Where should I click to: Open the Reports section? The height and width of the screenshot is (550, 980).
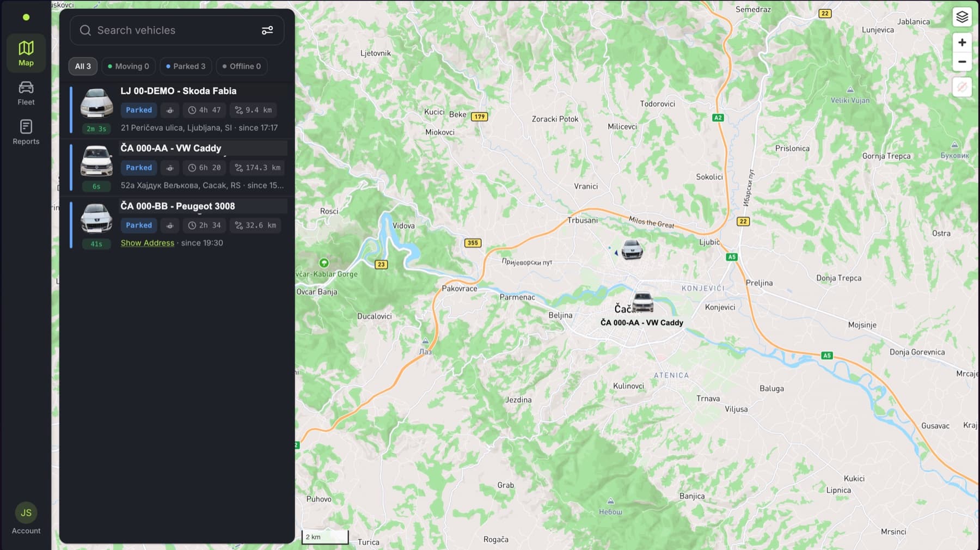[26, 132]
